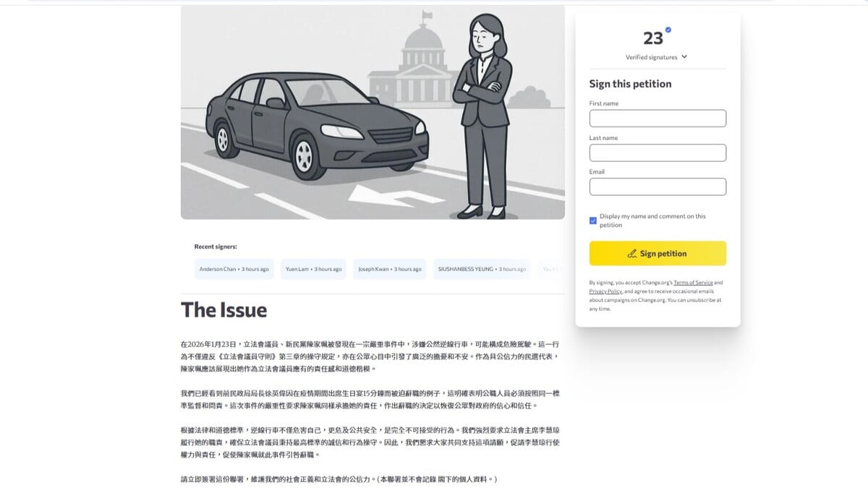Click the SIUSHANBESS YEUNG signer chip
The image size is (868, 488).
point(482,269)
